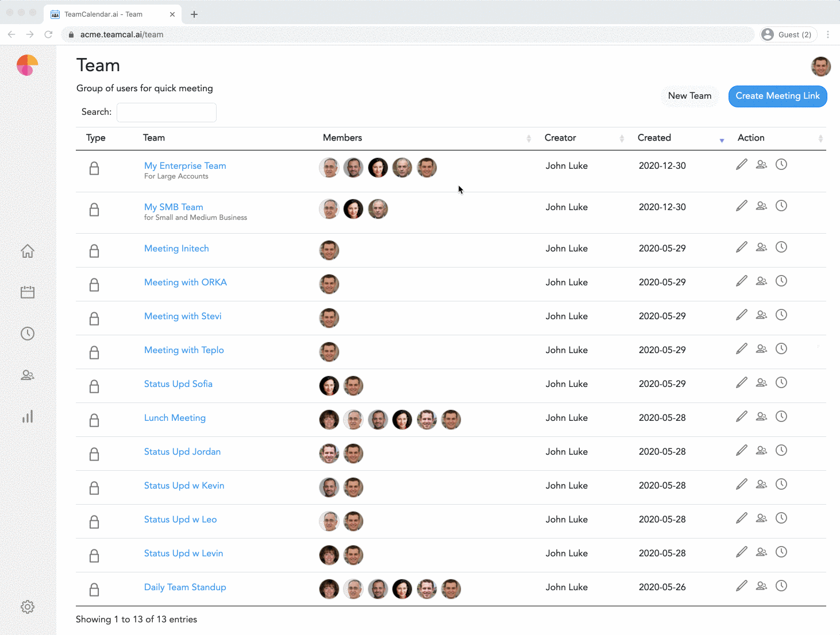This screenshot has width=840, height=635.
Task: Sort table by Members column arrows
Action: 529,138
